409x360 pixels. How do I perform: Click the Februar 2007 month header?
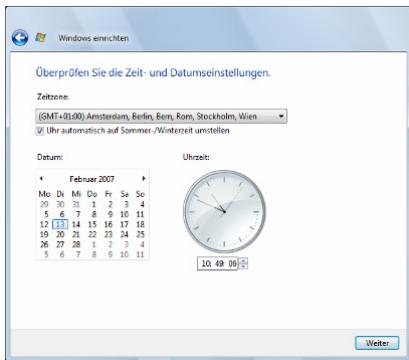92,179
